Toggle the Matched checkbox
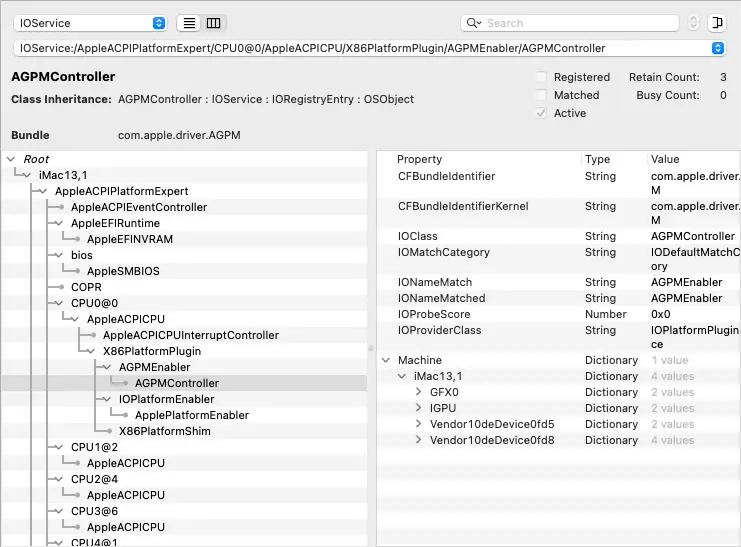The image size is (741, 547). tap(541, 95)
